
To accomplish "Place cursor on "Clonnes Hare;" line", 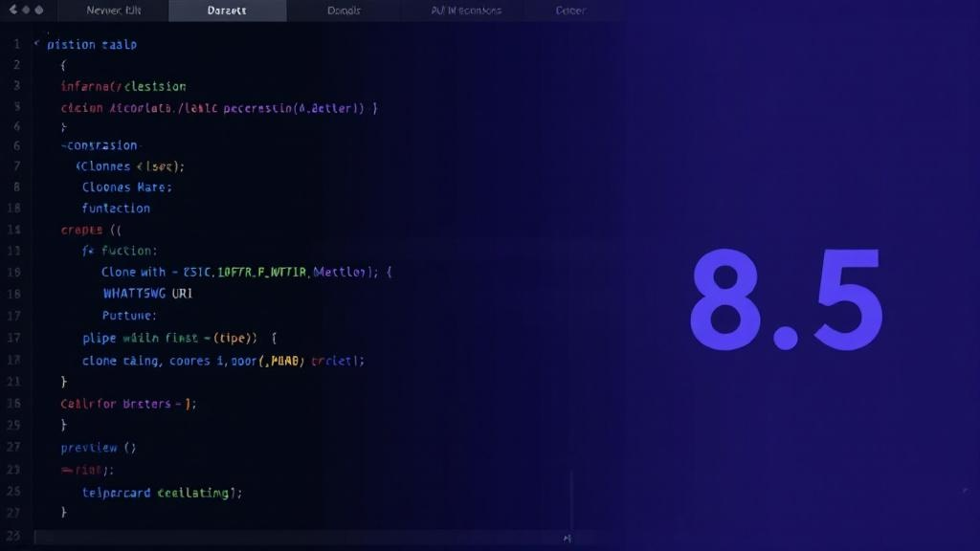I will [126, 187].
